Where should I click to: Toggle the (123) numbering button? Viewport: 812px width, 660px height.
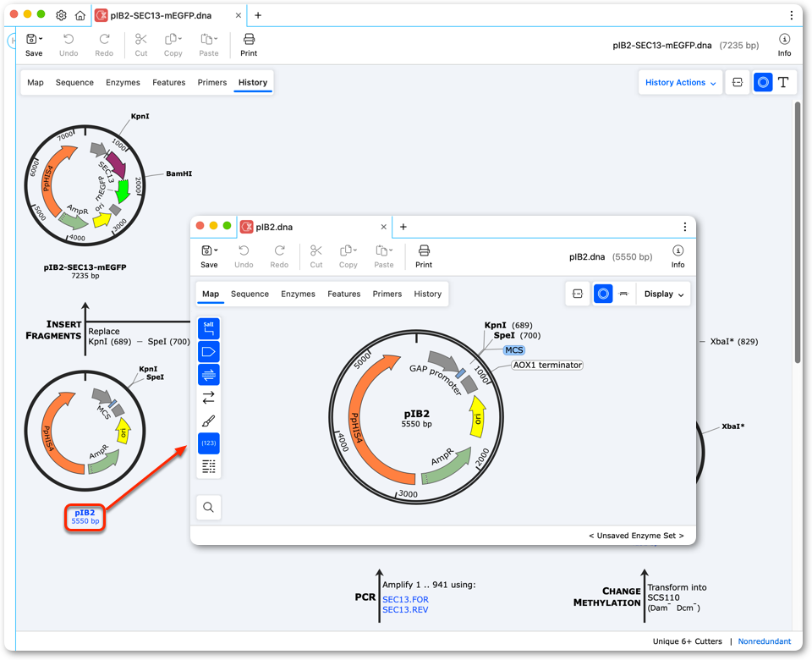pyautogui.click(x=209, y=443)
